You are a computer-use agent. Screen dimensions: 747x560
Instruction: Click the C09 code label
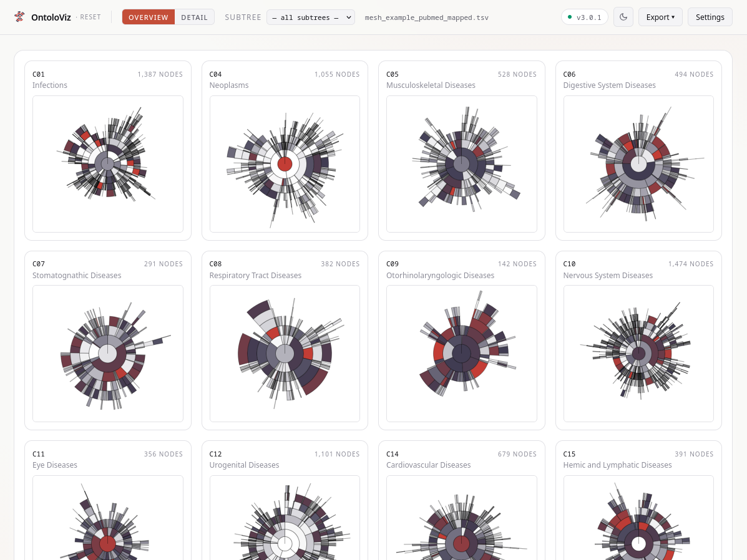[x=392, y=264]
